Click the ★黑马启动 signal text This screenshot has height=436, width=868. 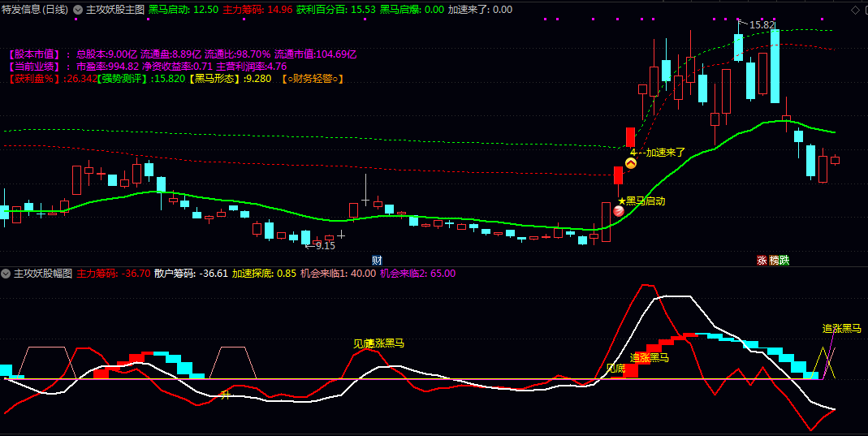[641, 201]
